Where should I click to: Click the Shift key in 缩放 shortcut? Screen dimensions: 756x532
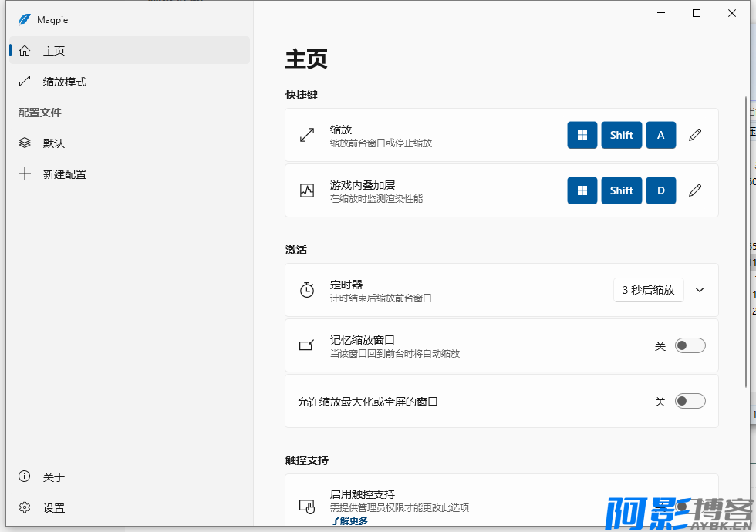(622, 135)
